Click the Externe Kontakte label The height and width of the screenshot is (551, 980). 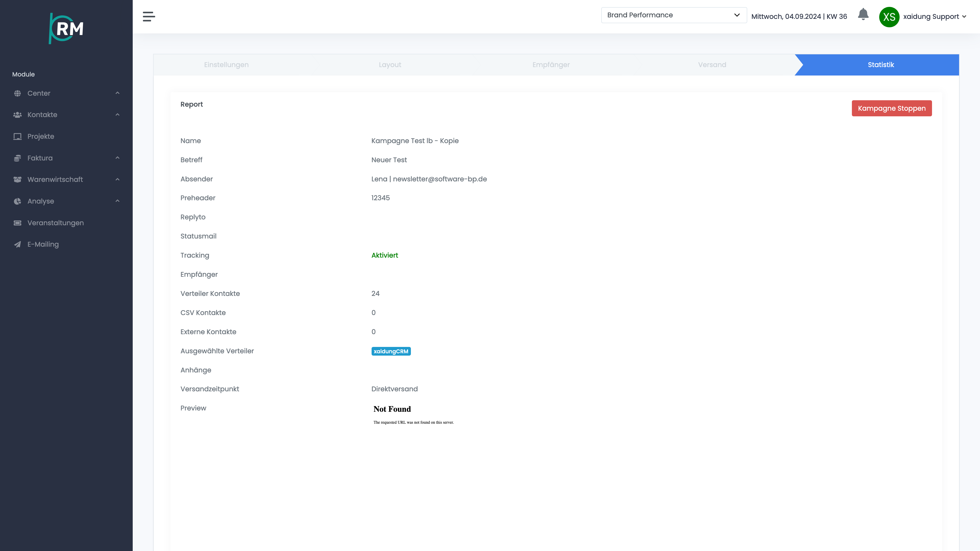[x=208, y=332]
